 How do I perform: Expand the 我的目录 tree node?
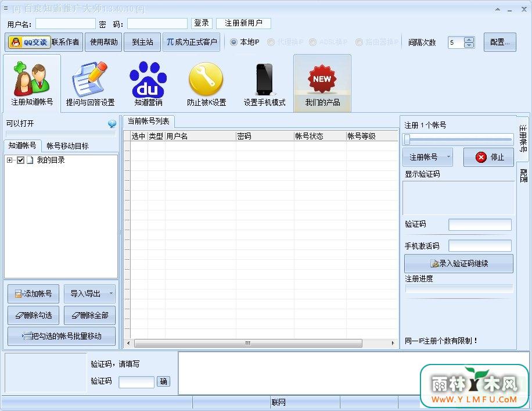tap(9, 160)
